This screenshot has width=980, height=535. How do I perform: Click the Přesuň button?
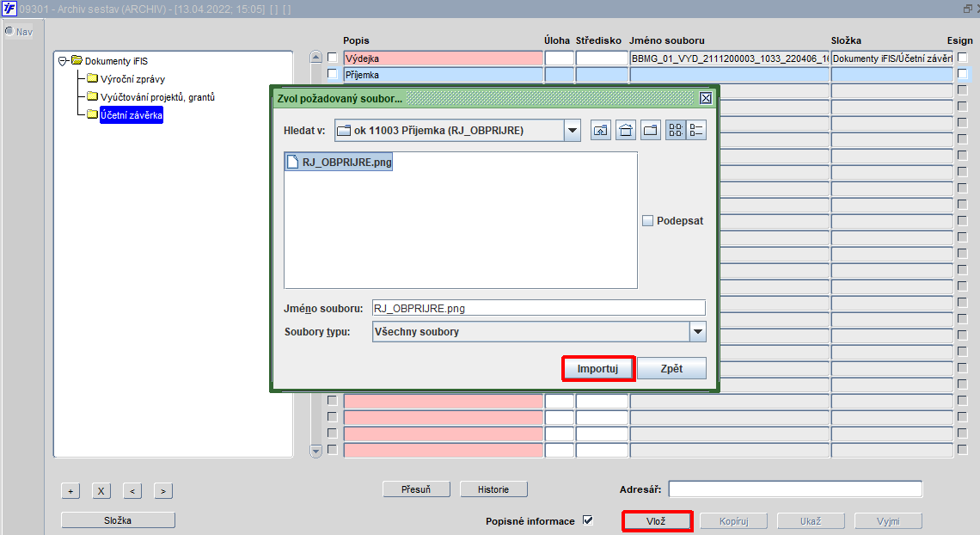click(x=416, y=489)
